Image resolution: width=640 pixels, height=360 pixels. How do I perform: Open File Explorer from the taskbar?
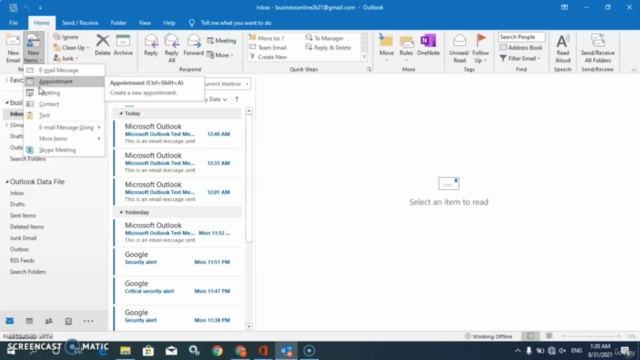(125, 351)
